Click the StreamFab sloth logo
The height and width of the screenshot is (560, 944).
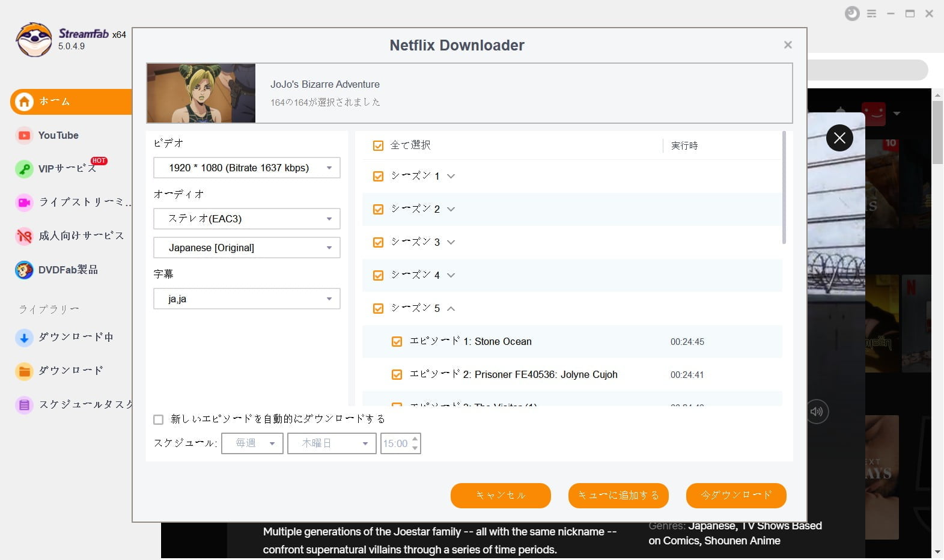pos(34,40)
